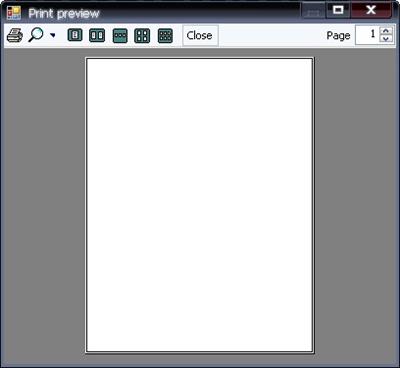Minimize the Print preview window

tap(313, 10)
